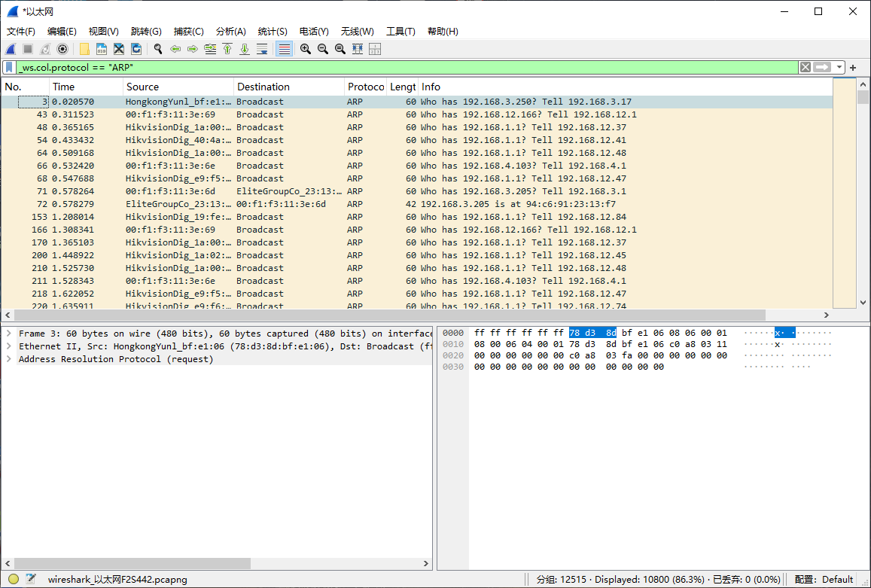
Task: Click the find packet magnifier icon
Action: click(x=158, y=49)
